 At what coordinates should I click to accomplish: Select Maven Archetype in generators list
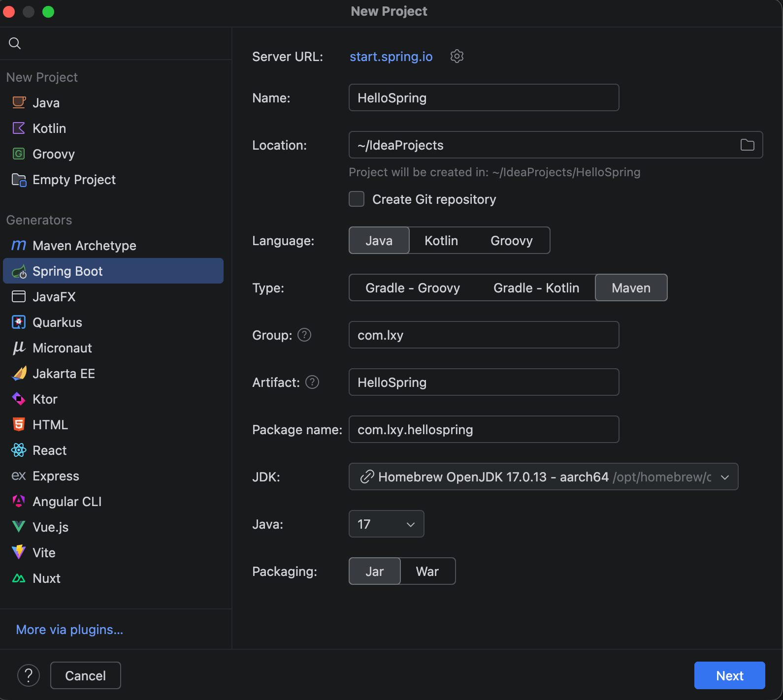[84, 246]
